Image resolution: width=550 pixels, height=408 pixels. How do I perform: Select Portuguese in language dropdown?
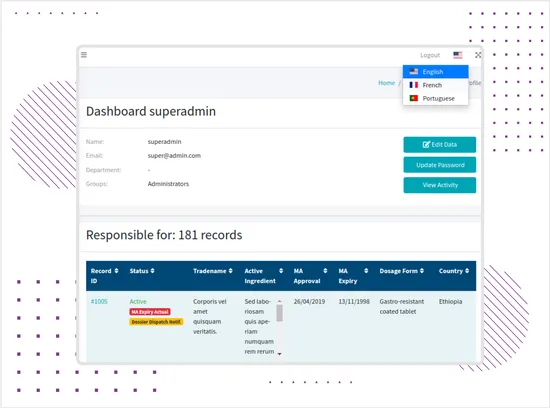click(435, 98)
